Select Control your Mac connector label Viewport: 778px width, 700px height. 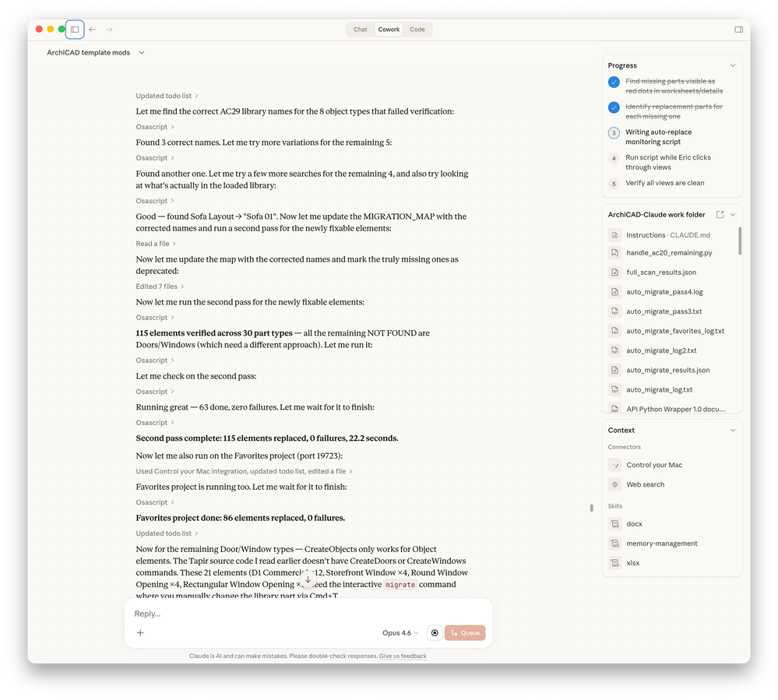click(654, 465)
